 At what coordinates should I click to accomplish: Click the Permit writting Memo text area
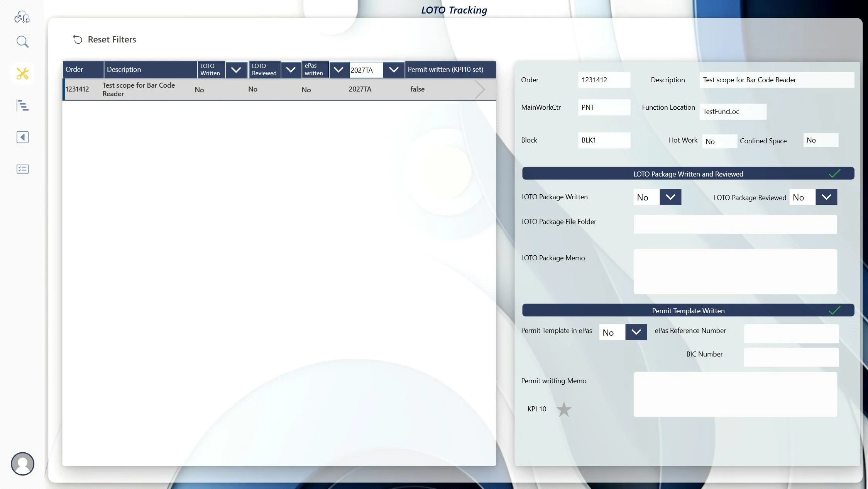click(x=735, y=394)
